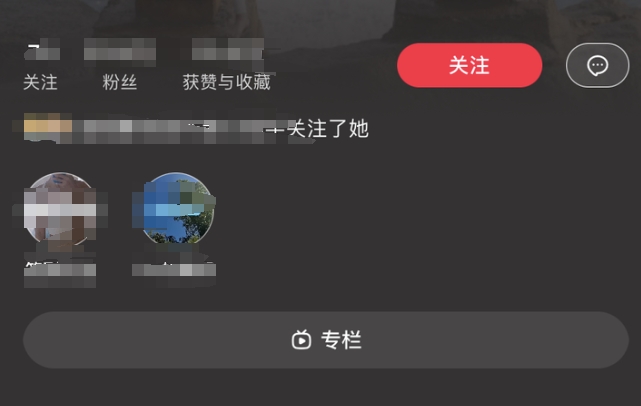This screenshot has height=406, width=641.
Task: Tap the red 关注 follow button
Action: (x=470, y=65)
